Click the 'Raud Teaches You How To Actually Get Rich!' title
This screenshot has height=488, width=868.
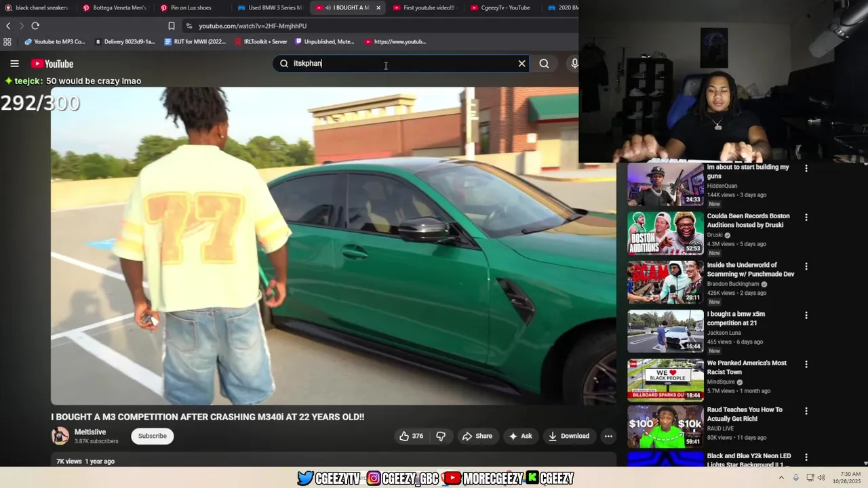745,414
